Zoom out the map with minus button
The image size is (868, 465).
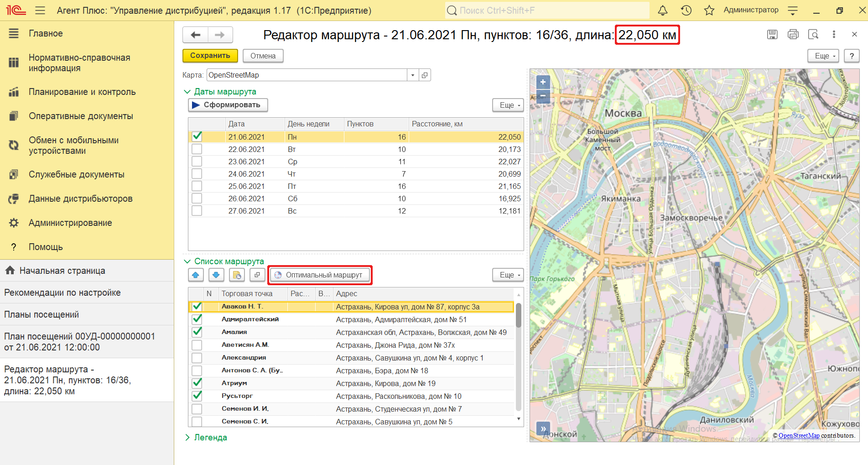[x=543, y=96]
